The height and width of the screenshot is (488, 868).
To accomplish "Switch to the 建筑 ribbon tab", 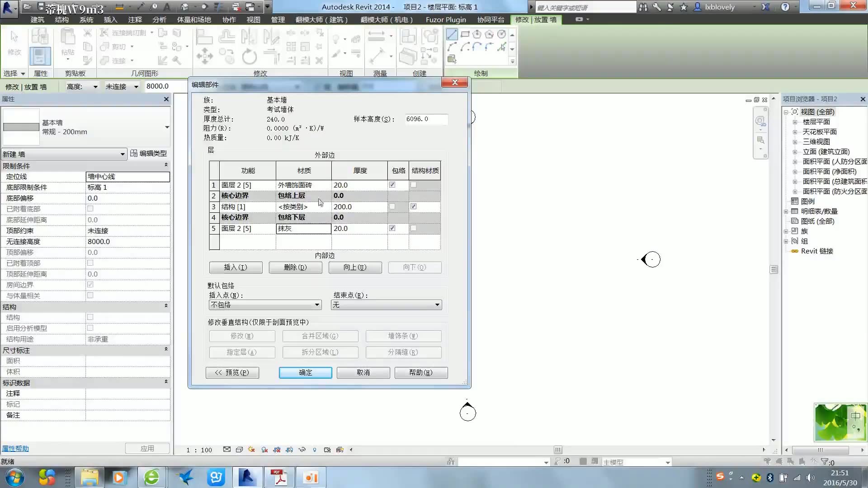I will [38, 19].
